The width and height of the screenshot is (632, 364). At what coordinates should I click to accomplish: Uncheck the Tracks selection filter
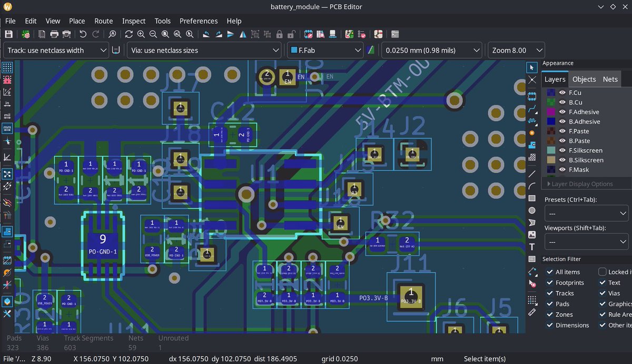pyautogui.click(x=550, y=293)
